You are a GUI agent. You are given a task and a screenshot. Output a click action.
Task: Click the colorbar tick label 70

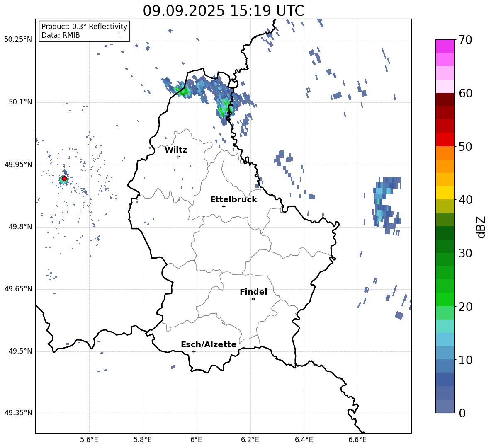pos(465,40)
